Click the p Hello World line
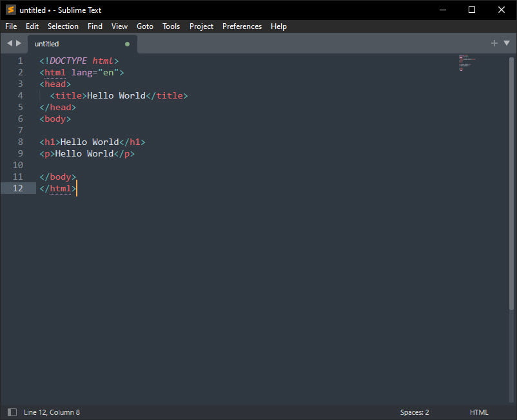The height and width of the screenshot is (420, 517). pos(87,153)
